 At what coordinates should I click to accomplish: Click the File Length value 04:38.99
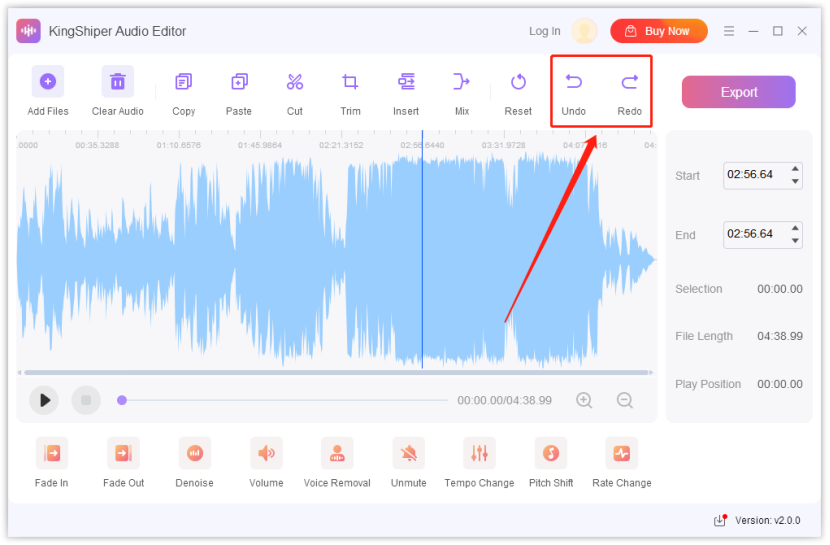(x=780, y=337)
